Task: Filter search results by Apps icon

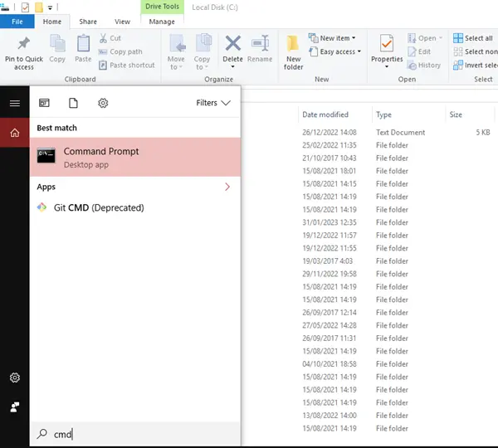Action: [44, 103]
